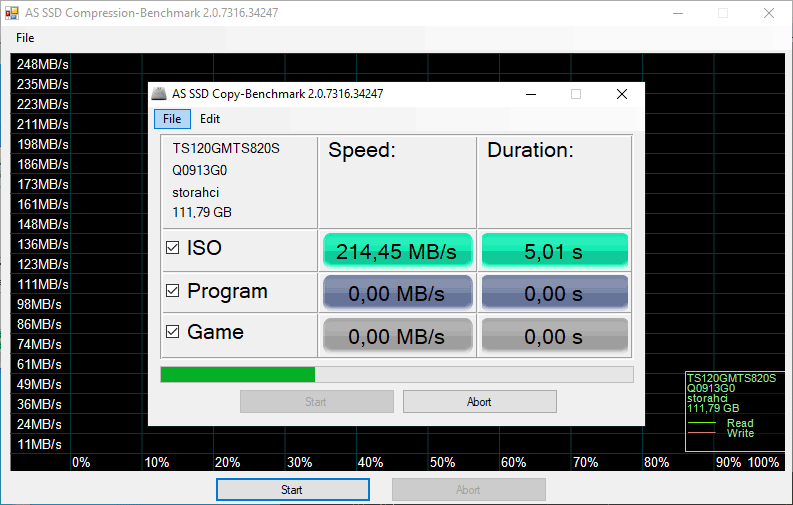The height and width of the screenshot is (505, 793).
Task: Click the green copy progress bar
Action: coord(396,375)
